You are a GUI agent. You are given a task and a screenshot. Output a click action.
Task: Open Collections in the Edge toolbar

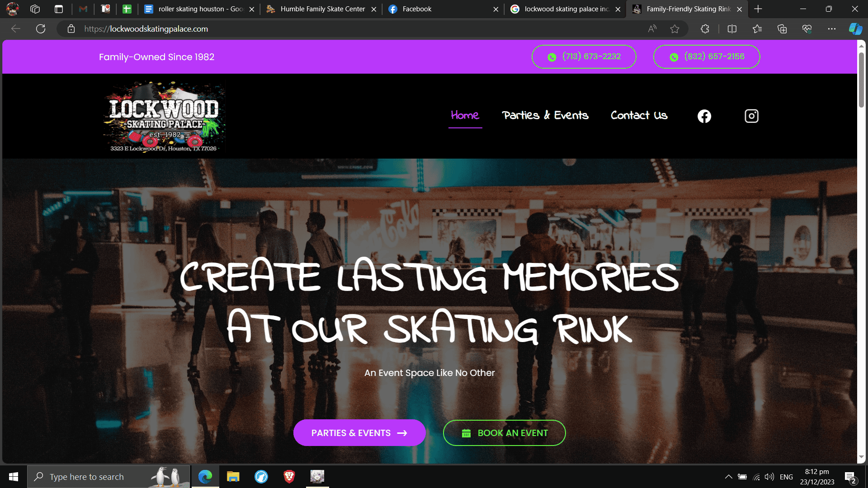coord(782,28)
